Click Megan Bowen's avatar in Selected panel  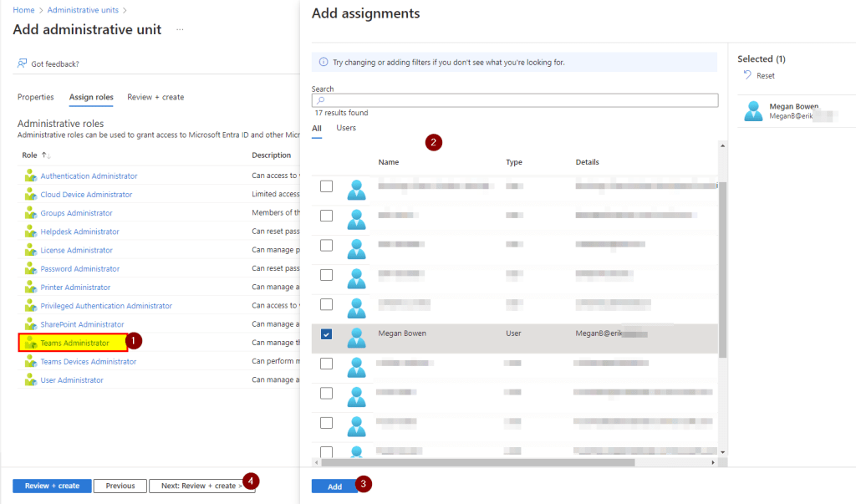point(754,111)
